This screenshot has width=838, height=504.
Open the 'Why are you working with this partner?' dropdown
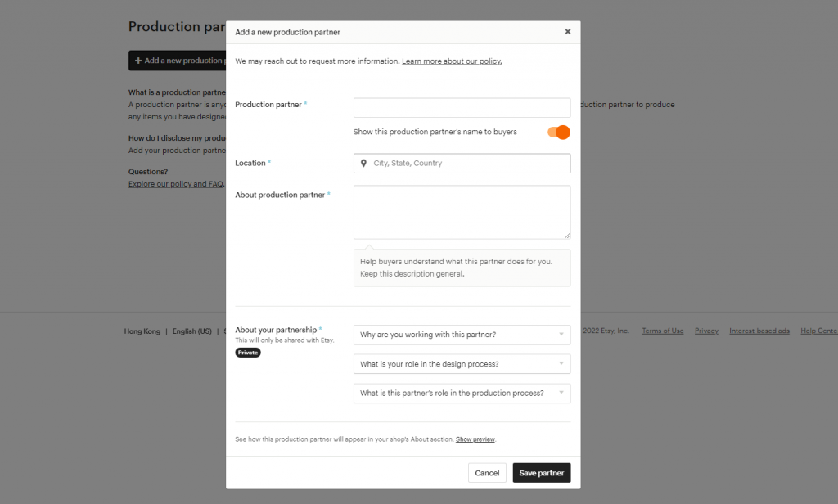pos(462,335)
